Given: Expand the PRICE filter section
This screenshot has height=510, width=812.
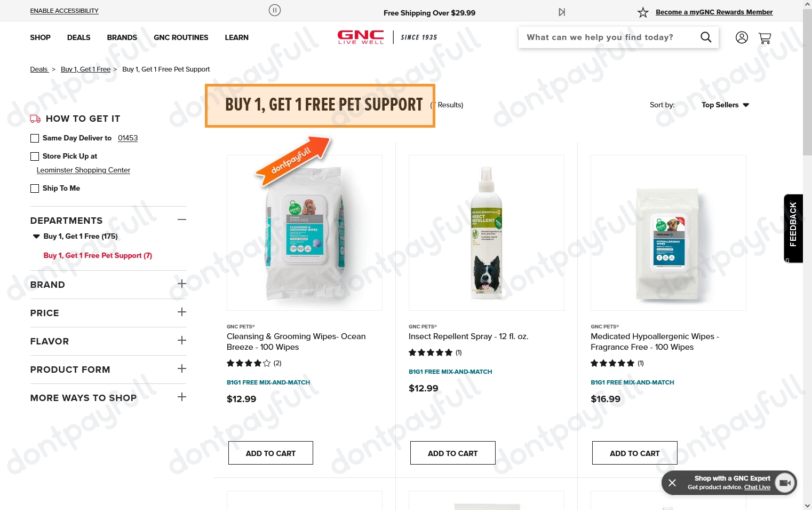Looking at the screenshot, I should coord(182,312).
